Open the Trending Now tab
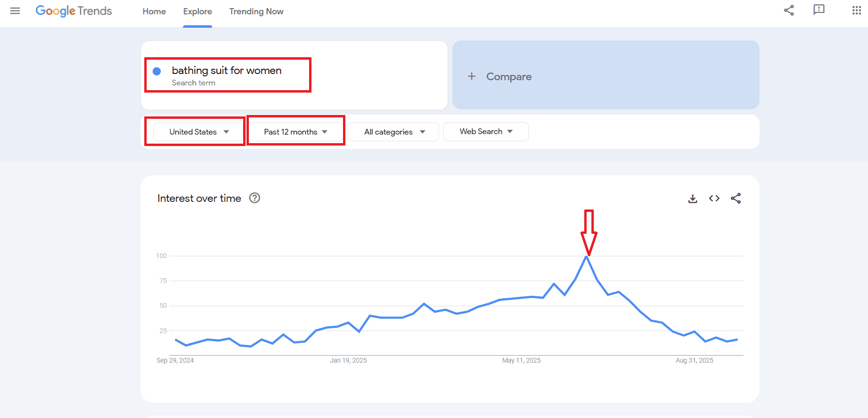 [x=256, y=11]
